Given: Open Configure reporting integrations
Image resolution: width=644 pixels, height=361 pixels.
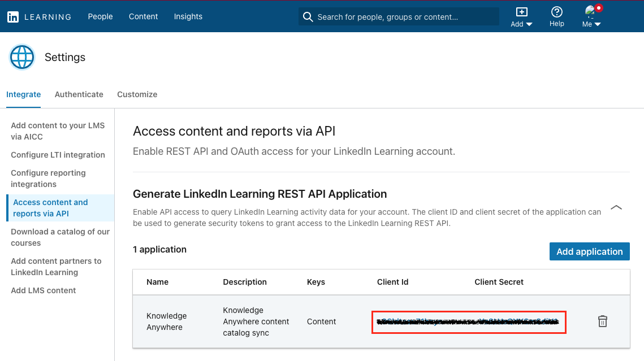Looking at the screenshot, I should tap(49, 179).
